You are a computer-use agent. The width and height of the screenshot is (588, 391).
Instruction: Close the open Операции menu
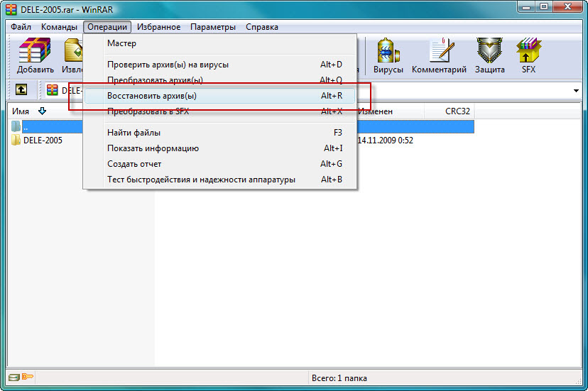(107, 27)
